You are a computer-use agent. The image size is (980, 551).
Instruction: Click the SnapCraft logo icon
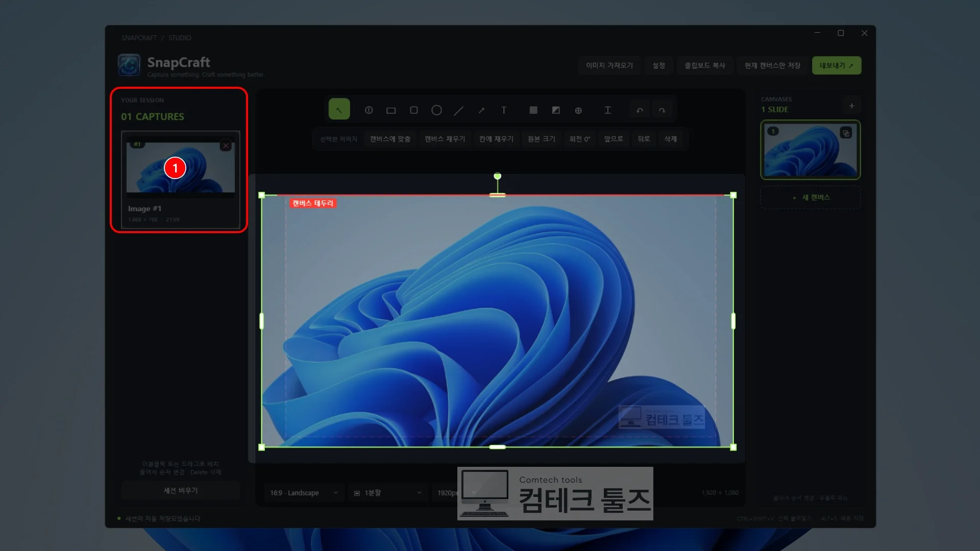[129, 65]
